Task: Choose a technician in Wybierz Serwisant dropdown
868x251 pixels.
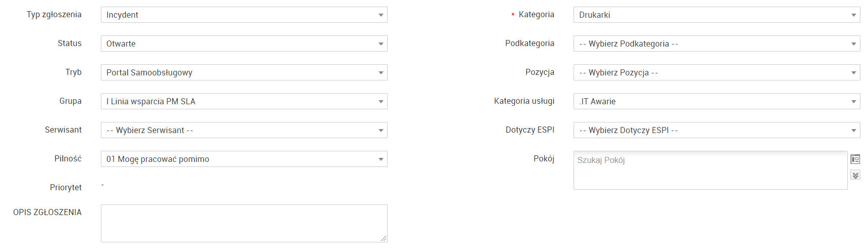Action: [244, 130]
